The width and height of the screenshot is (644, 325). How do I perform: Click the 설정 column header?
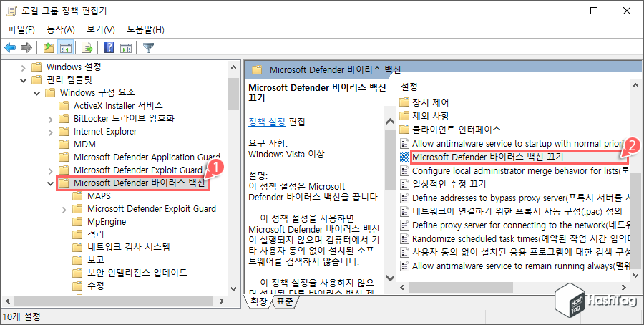[409, 87]
